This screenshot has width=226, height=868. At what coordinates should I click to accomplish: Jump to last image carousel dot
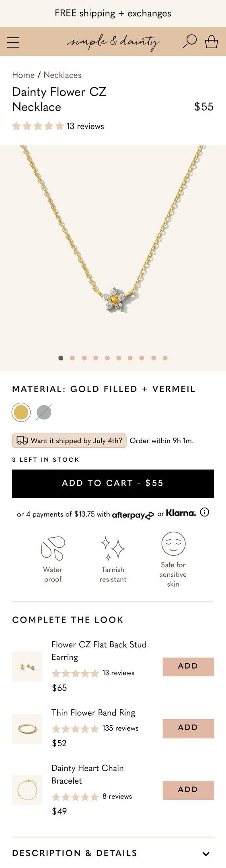click(165, 358)
